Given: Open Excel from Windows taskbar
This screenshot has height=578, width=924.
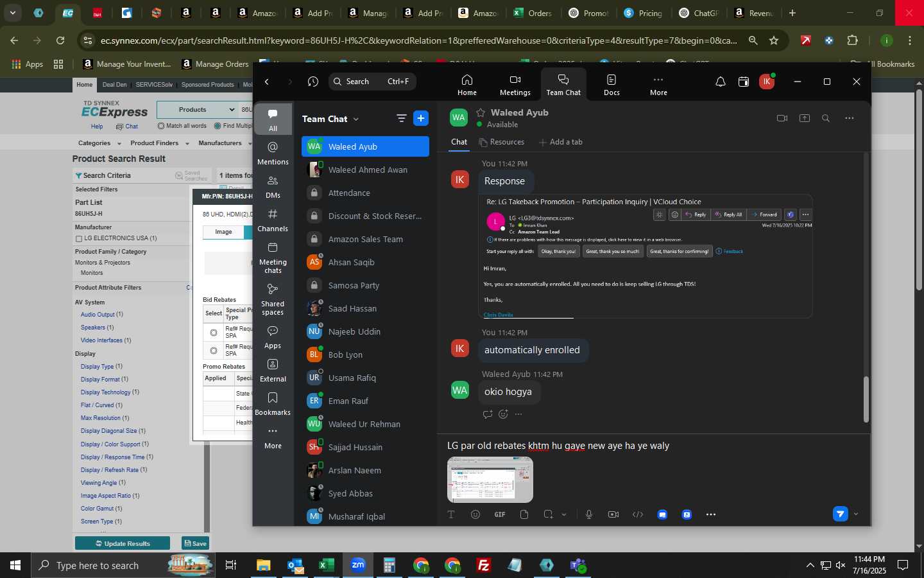Looking at the screenshot, I should (326, 565).
